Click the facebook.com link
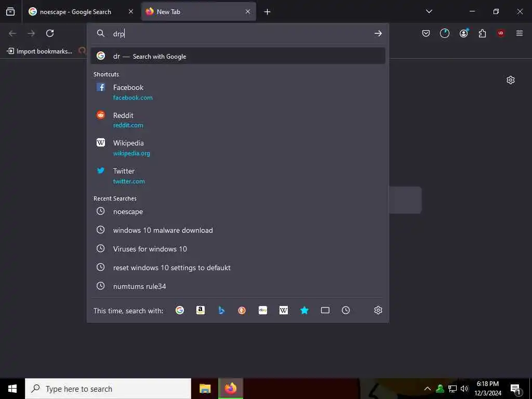This screenshot has width=532, height=399. 132,98
